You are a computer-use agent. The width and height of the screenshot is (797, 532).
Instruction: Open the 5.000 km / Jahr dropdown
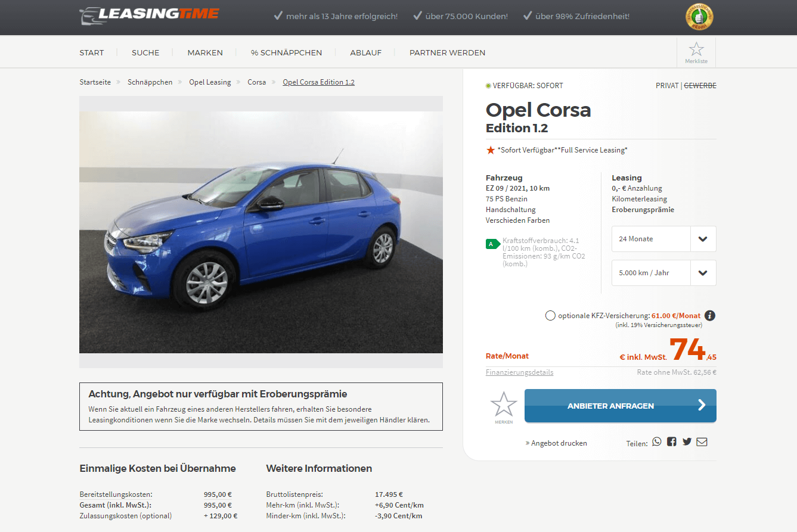664,273
